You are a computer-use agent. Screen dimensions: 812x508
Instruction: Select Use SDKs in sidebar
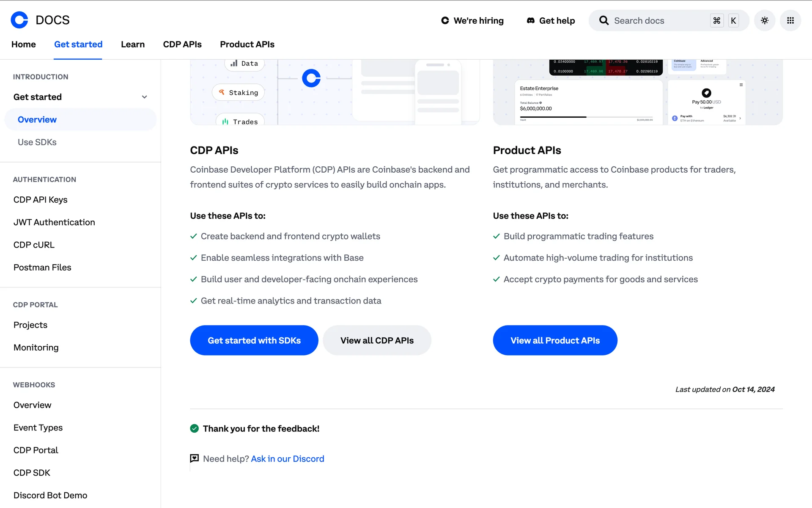pos(37,142)
